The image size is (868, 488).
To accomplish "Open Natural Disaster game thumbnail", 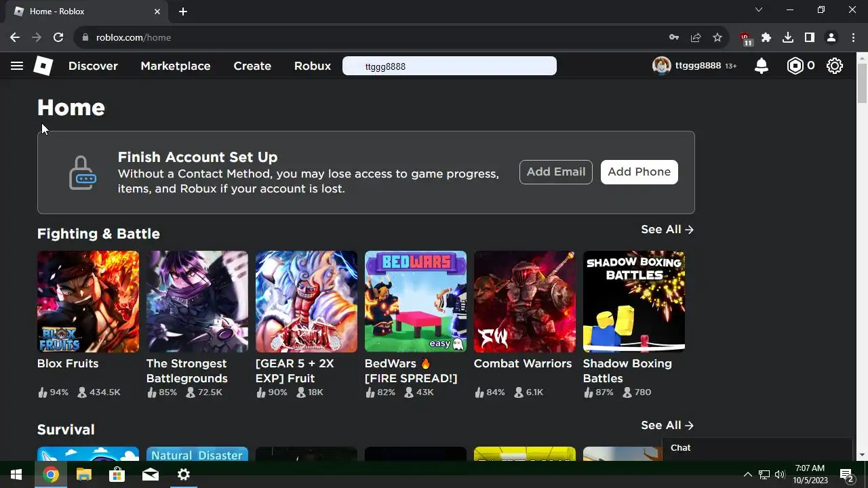I will [197, 453].
